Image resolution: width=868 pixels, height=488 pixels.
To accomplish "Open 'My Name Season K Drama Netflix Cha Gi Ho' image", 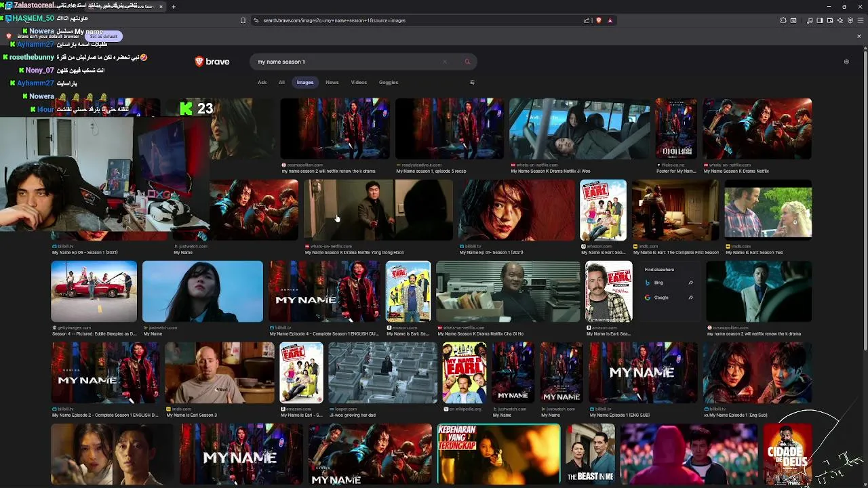I will [x=508, y=291].
